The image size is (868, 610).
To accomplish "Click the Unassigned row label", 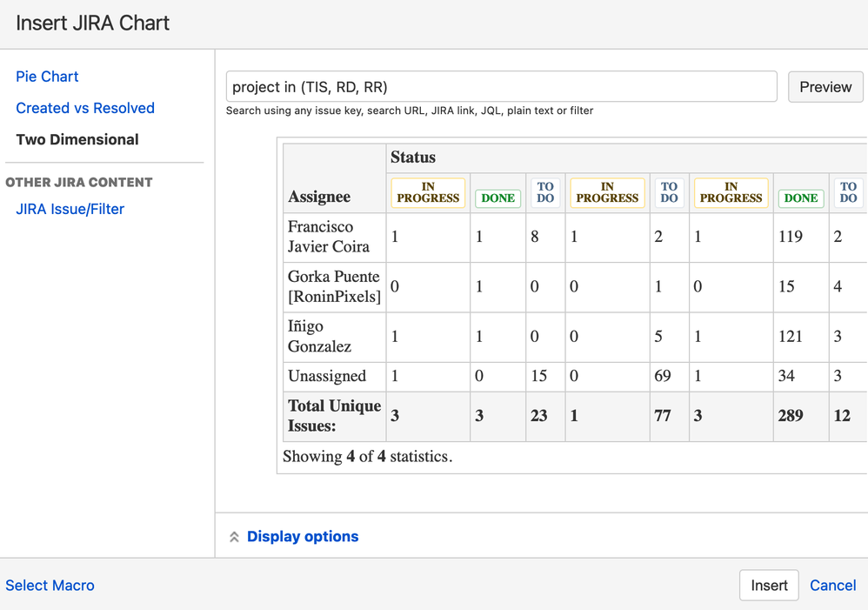I will 327,376.
